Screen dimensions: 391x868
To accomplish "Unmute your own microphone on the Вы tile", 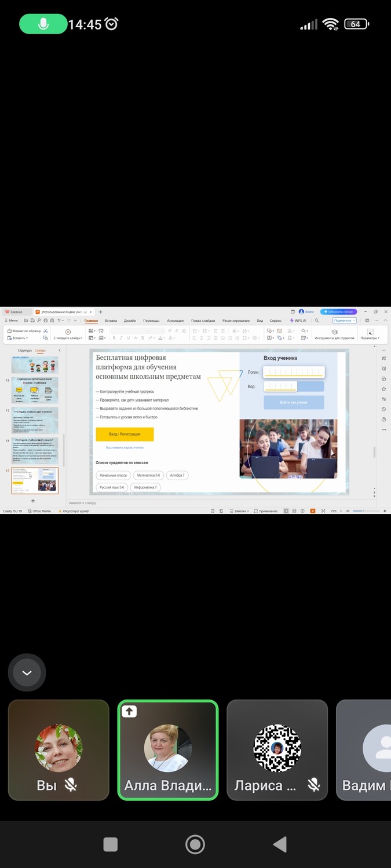I will 71,785.
